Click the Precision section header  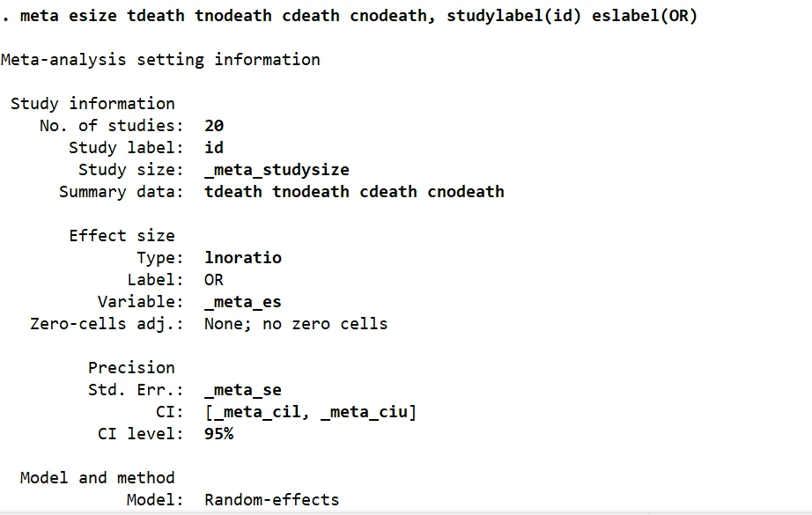[x=131, y=368]
